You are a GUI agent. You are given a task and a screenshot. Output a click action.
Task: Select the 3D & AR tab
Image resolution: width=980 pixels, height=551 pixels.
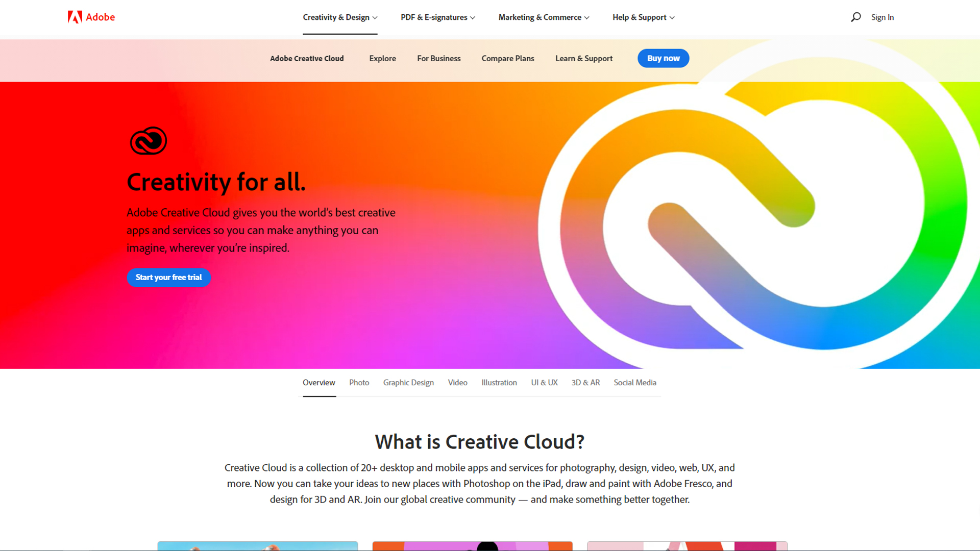click(x=585, y=383)
